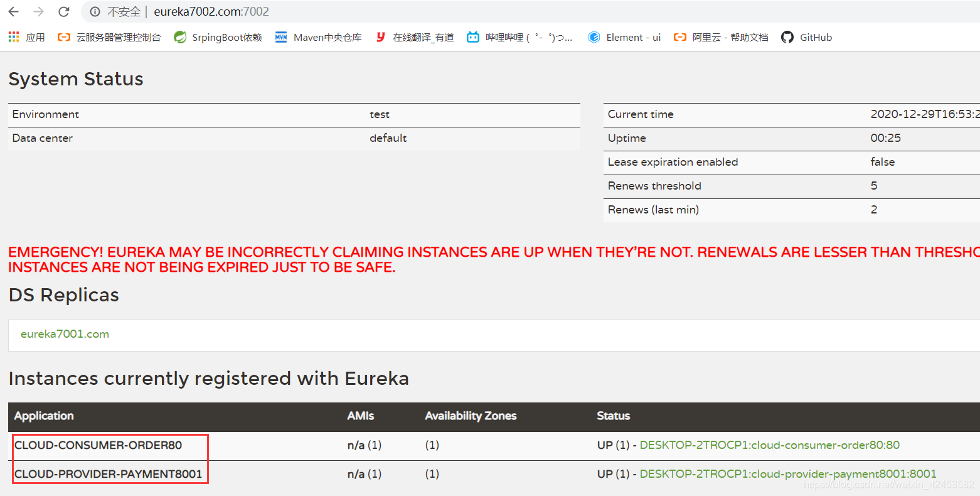This screenshot has width=980, height=496.
Task: Open DESKTOP-2TROCP1:cloud-provider-payment8001:8001 instance link
Action: (x=788, y=473)
